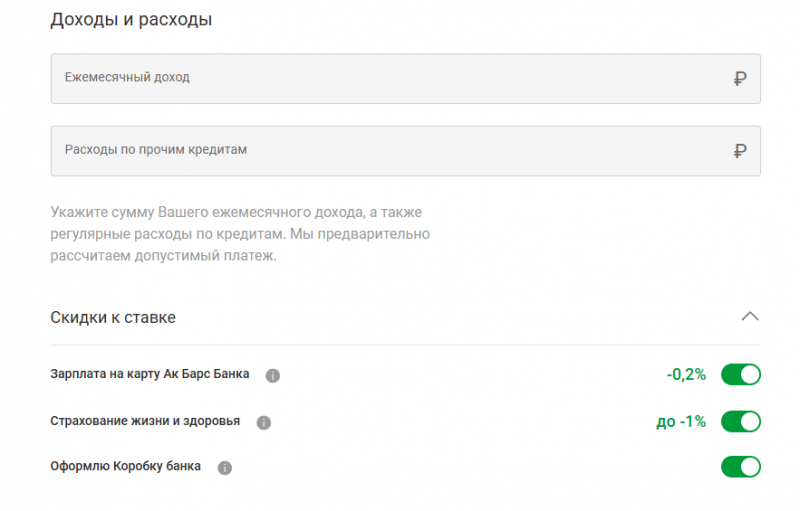Click the до -1% discount value
The width and height of the screenshot is (800, 511).
pos(681,421)
